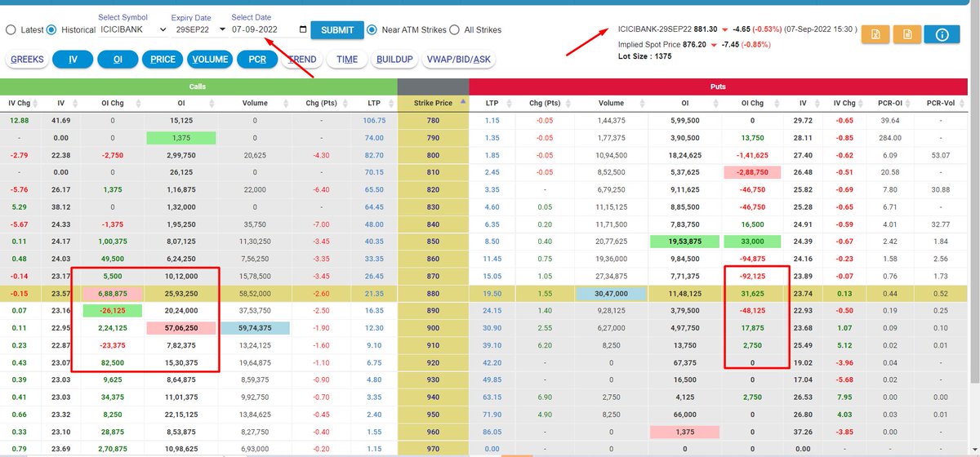This screenshot has width=980, height=457.
Task: Toggle the OI columns
Action: coord(118,60)
